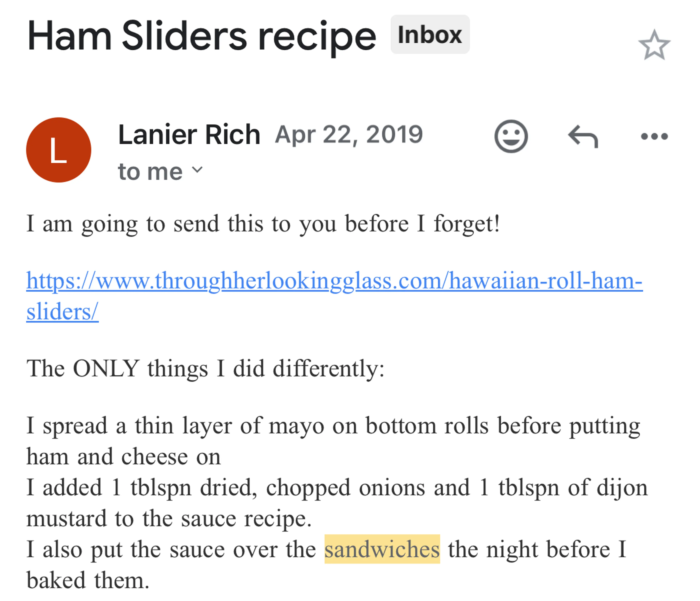The height and width of the screenshot is (601, 700).
Task: Click the red L sender avatar
Action: 59,150
